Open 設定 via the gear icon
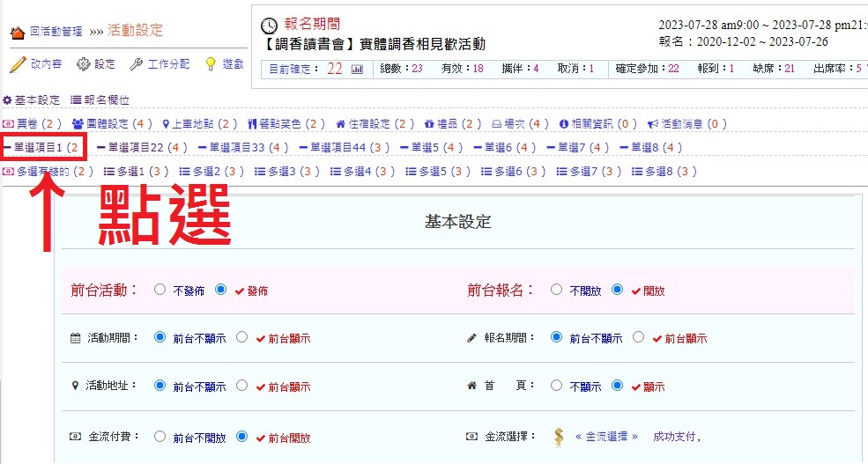Viewport: 868px width, 464px height. 84,64
